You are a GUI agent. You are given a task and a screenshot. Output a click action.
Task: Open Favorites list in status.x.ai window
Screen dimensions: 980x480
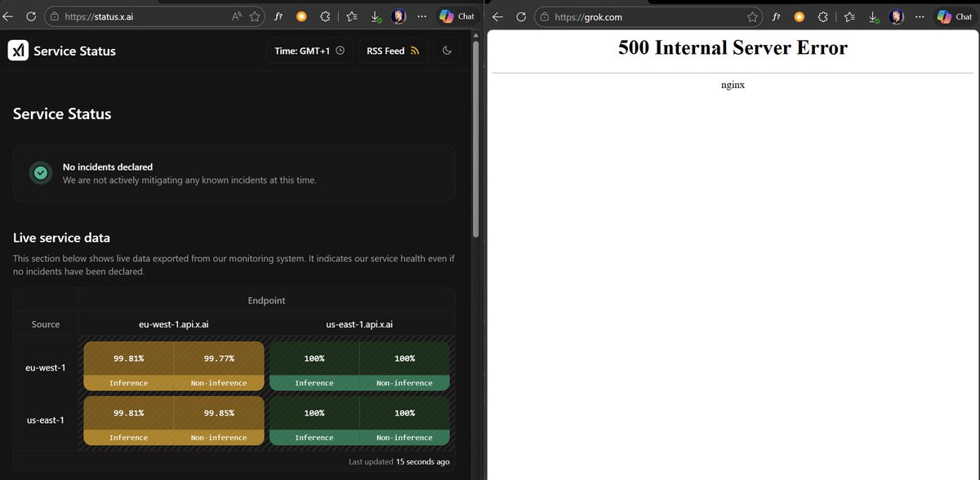[x=352, y=16]
